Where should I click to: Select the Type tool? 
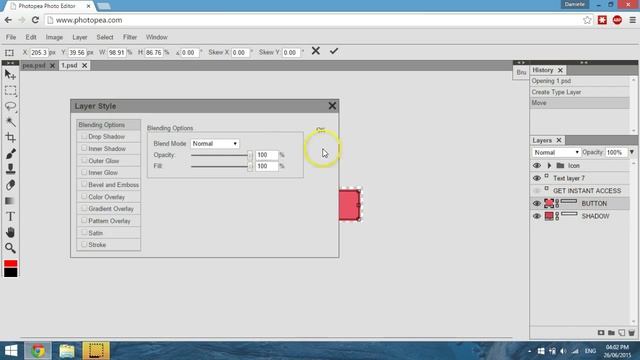[x=10, y=216]
